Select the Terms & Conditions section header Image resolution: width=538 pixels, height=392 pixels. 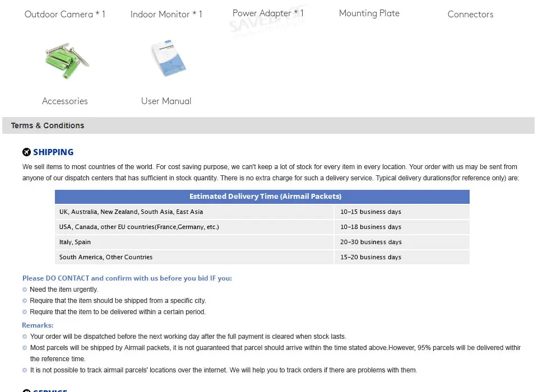[x=268, y=125]
